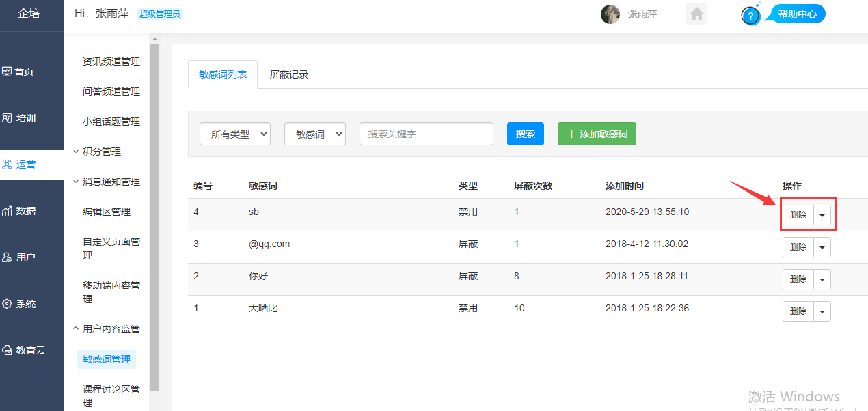
Task: Click the 敏感词 column header in the table
Action: (263, 186)
